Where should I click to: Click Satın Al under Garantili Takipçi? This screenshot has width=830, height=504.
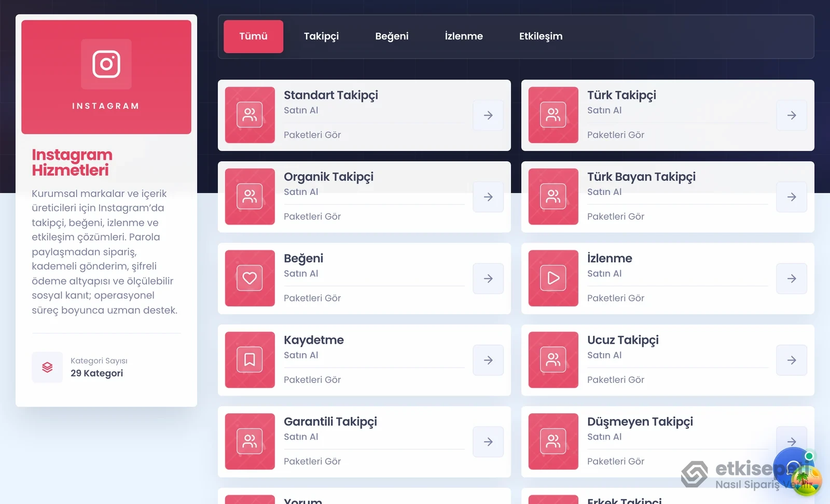pos(301,437)
